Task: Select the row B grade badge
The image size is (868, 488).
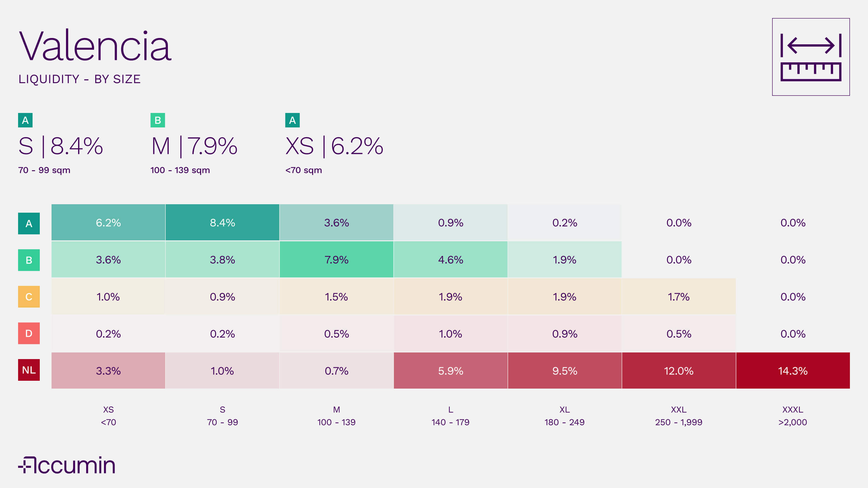Action: 29,260
